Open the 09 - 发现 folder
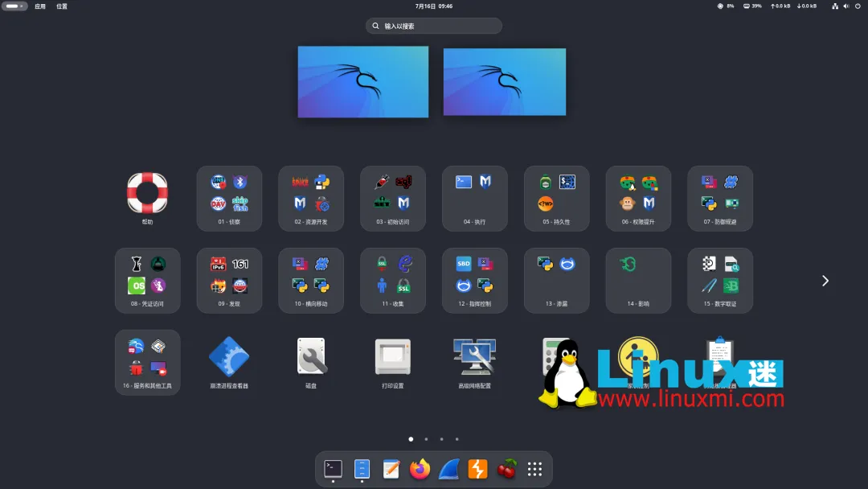Image resolution: width=868 pixels, height=489 pixels. pos(229,280)
